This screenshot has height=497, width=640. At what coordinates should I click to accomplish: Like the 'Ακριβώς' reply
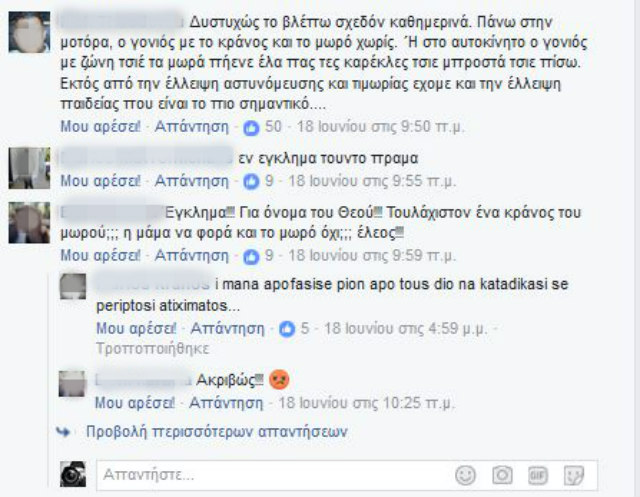(x=135, y=403)
